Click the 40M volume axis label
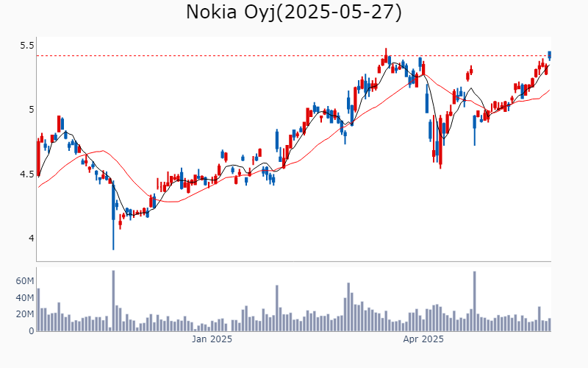588x368 pixels. [x=25, y=298]
